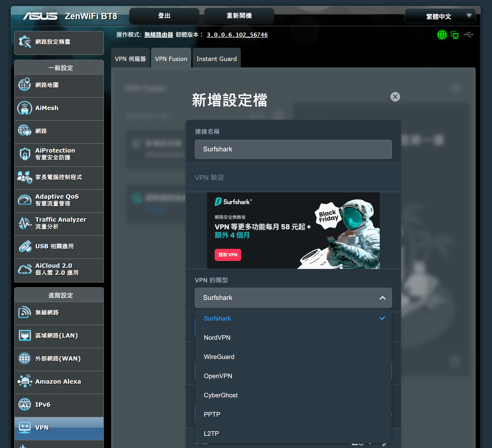The image size is (492, 448).
Task: Click the connected clients monitor icon
Action: (x=454, y=35)
